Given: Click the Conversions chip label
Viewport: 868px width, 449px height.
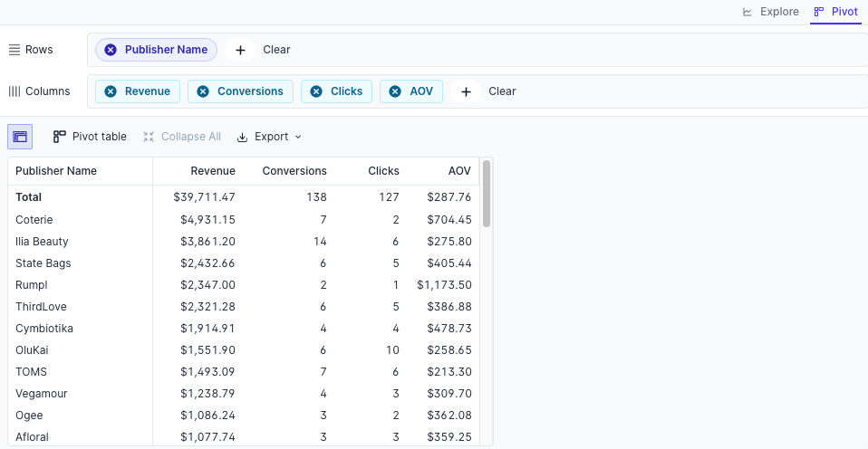Looking at the screenshot, I should pyautogui.click(x=250, y=91).
